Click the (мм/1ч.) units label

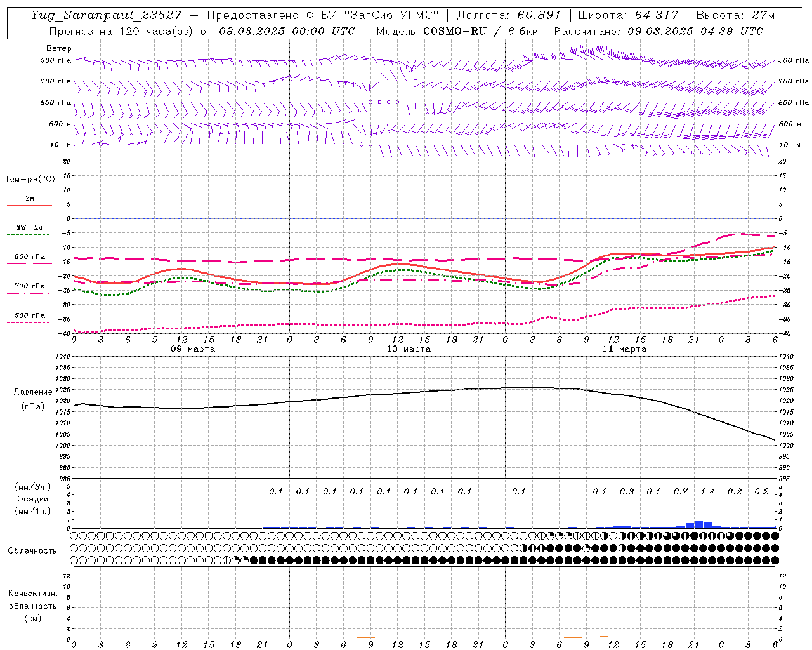[x=33, y=511]
